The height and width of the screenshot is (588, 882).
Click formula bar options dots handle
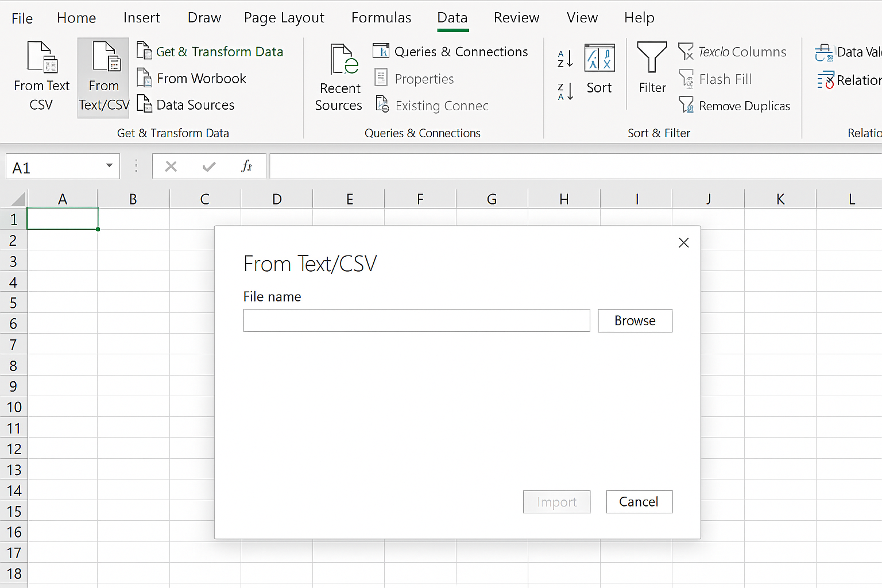point(136,167)
